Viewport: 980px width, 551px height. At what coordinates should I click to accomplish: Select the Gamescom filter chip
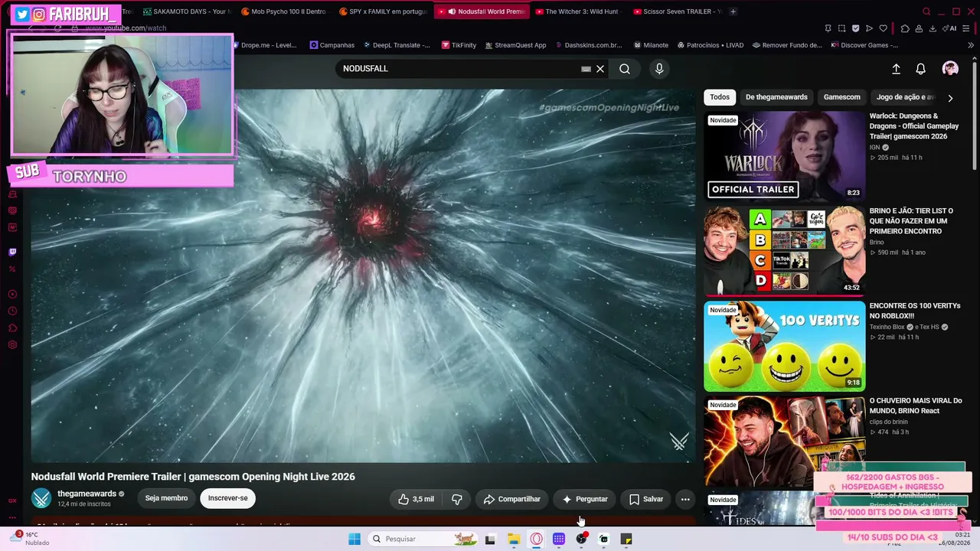click(x=842, y=97)
